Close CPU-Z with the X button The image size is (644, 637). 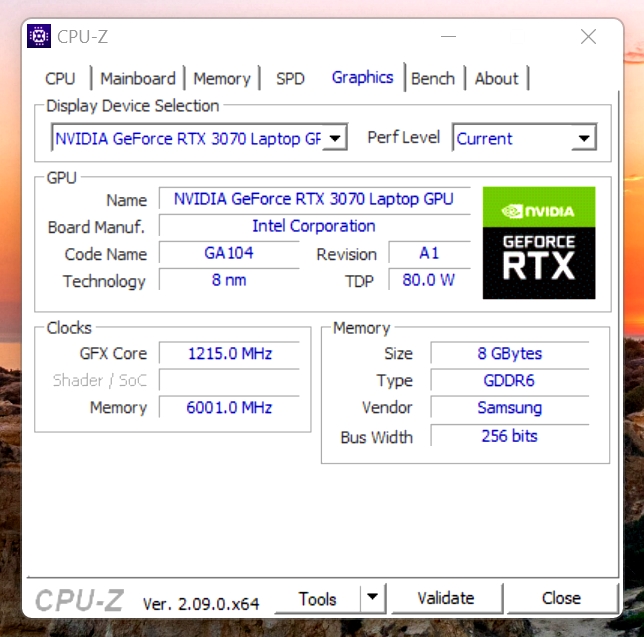pyautogui.click(x=588, y=37)
